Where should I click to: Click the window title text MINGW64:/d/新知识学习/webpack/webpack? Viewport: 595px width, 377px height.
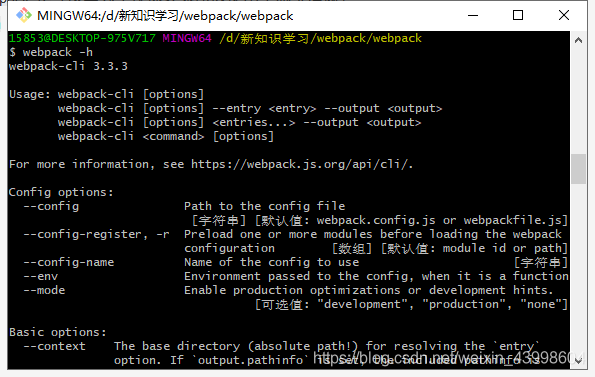(165, 16)
